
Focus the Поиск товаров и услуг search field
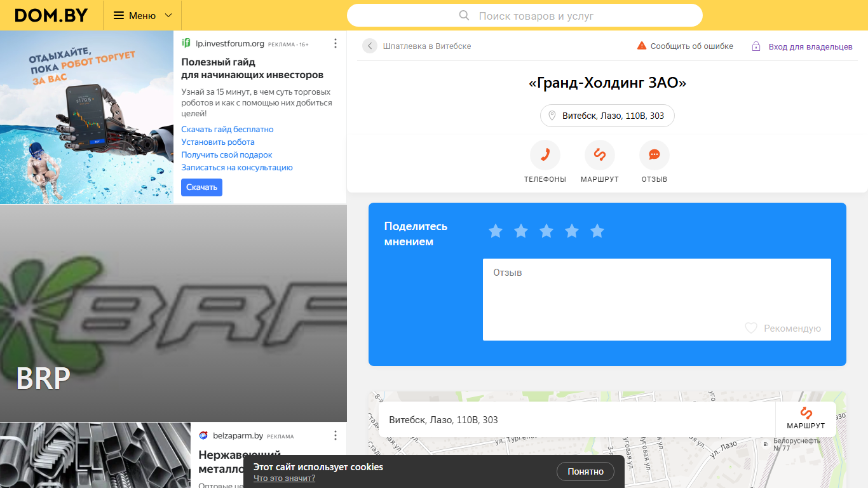pos(525,15)
